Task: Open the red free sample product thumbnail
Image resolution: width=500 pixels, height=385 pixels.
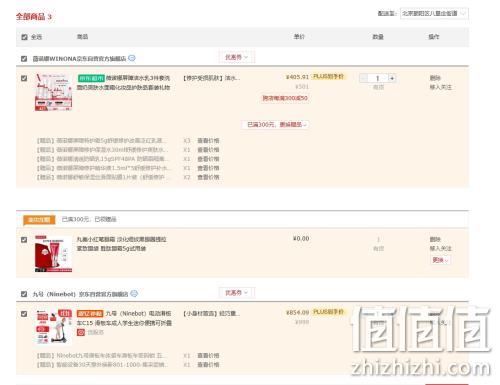Action: point(53,254)
